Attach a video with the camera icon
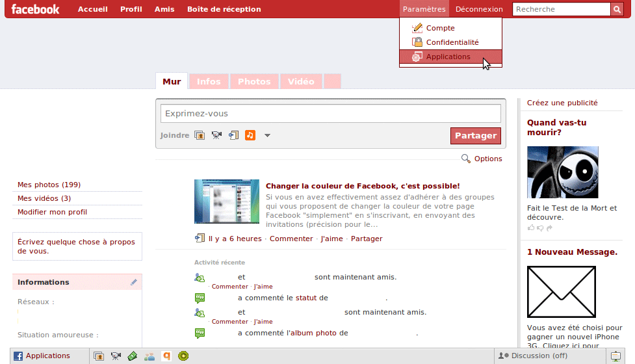The width and height of the screenshot is (635, 364). tap(216, 135)
